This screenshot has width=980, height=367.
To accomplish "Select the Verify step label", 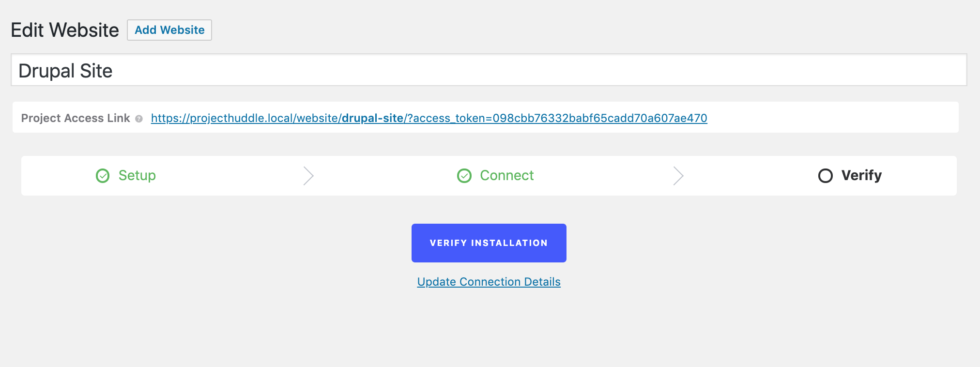I will [x=861, y=175].
